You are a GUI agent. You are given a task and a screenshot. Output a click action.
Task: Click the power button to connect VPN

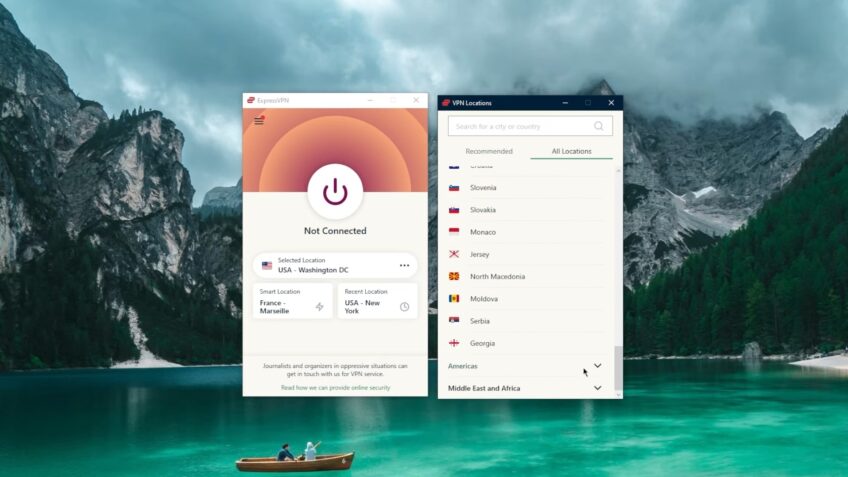335,192
